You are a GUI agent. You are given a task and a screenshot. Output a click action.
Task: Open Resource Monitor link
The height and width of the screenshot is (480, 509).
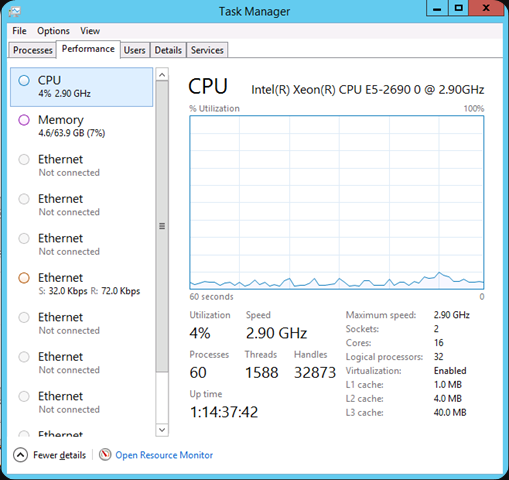pos(164,455)
